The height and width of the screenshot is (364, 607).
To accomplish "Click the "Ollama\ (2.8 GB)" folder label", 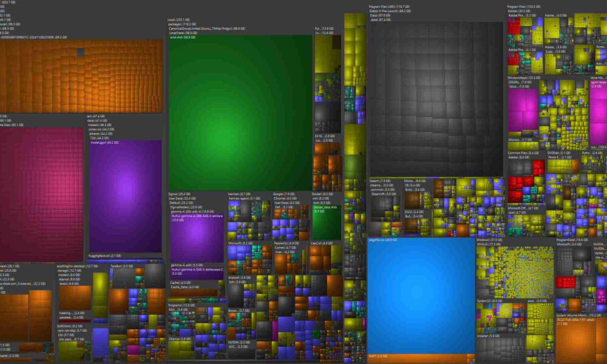I will 180,339.
